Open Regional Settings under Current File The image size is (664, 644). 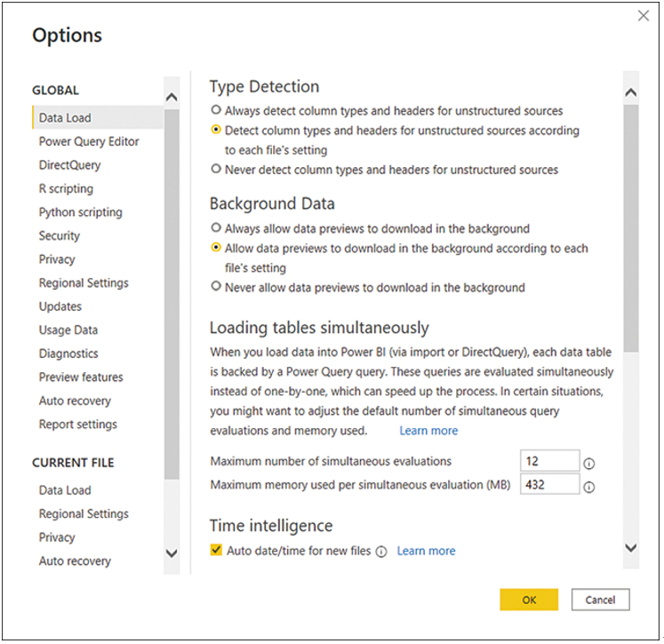(84, 513)
